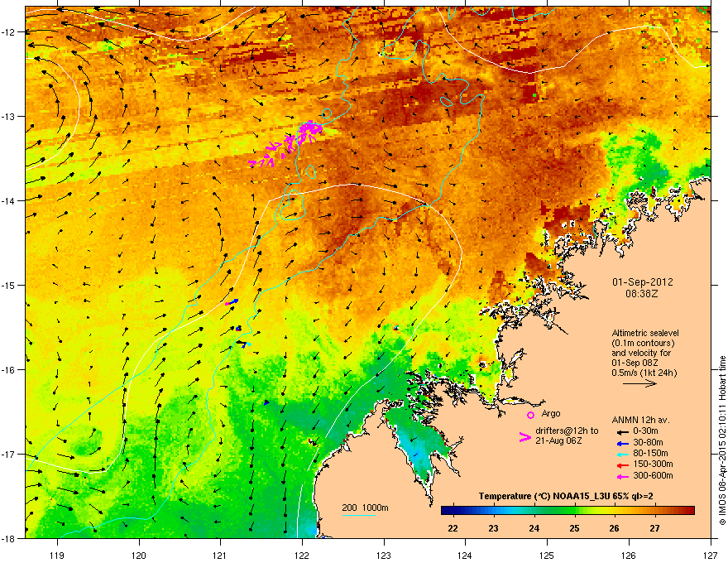Click the date text 01-Sep-2012
Viewport: 728px width, 563px height.
point(642,282)
